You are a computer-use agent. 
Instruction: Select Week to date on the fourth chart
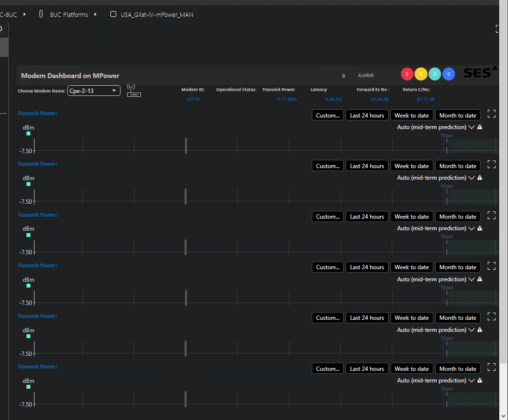(x=412, y=267)
